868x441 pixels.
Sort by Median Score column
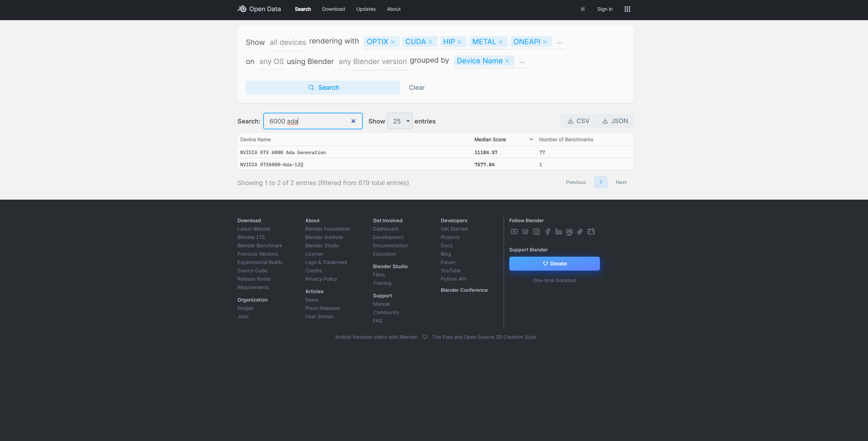click(x=503, y=139)
